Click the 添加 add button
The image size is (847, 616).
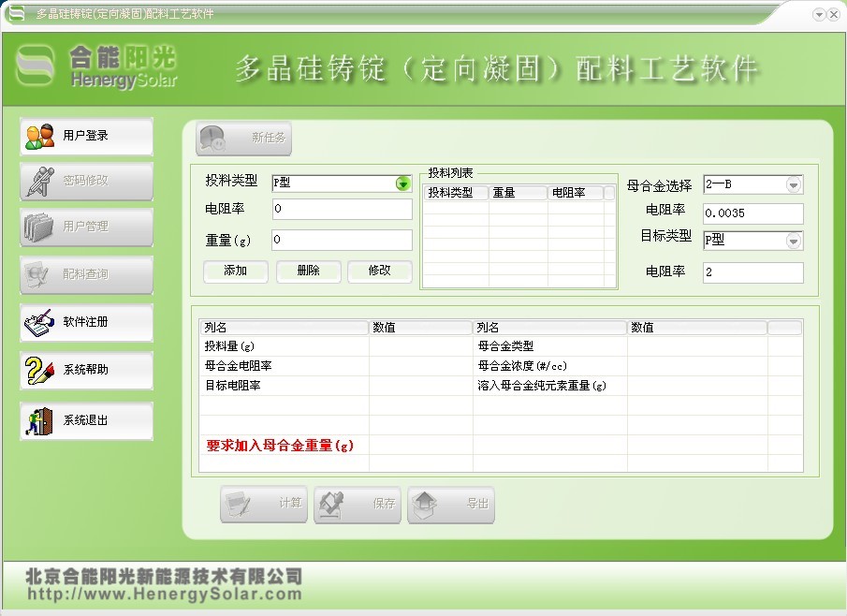click(x=235, y=271)
